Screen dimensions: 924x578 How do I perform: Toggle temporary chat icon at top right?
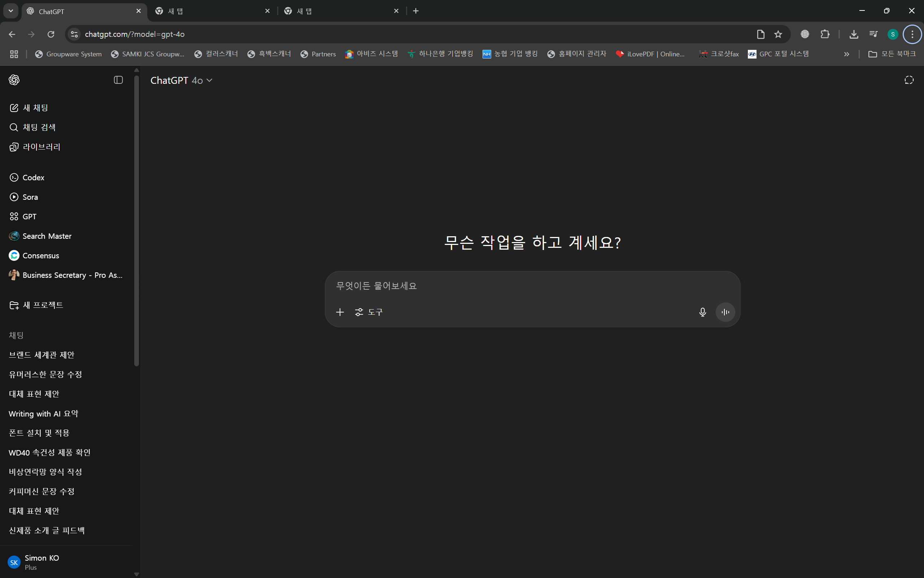[909, 80]
